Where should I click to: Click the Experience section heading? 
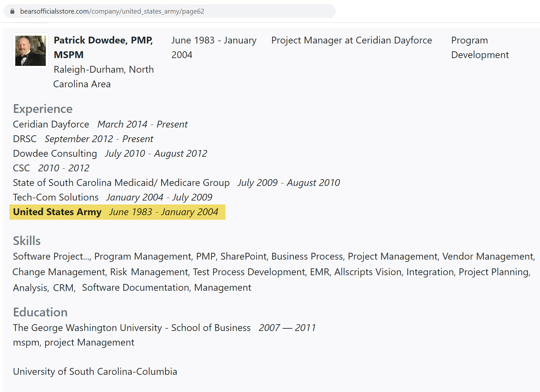[43, 109]
